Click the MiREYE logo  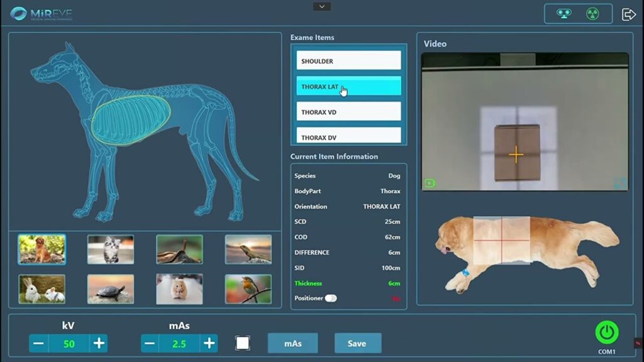point(41,13)
